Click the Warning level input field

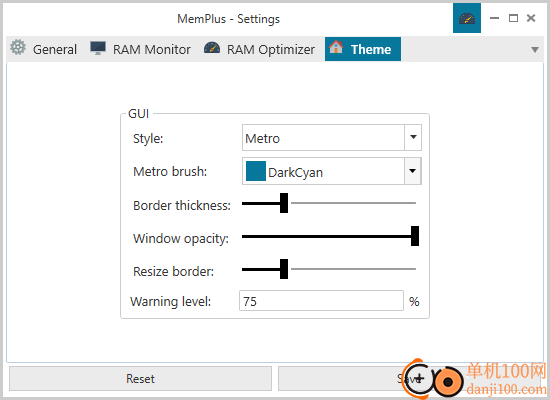pyautogui.click(x=321, y=301)
